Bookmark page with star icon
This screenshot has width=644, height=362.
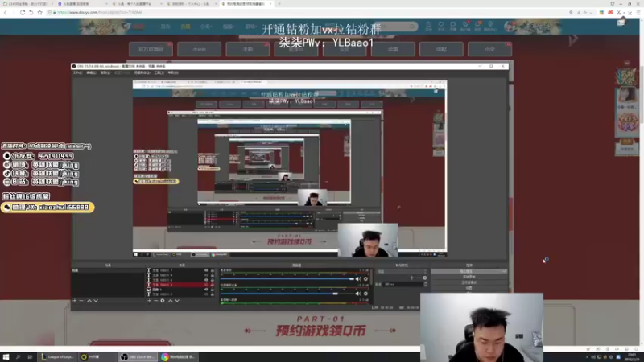(39, 13)
